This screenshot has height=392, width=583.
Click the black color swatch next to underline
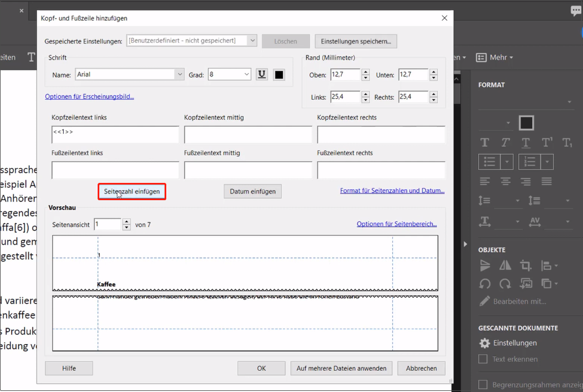coord(278,74)
